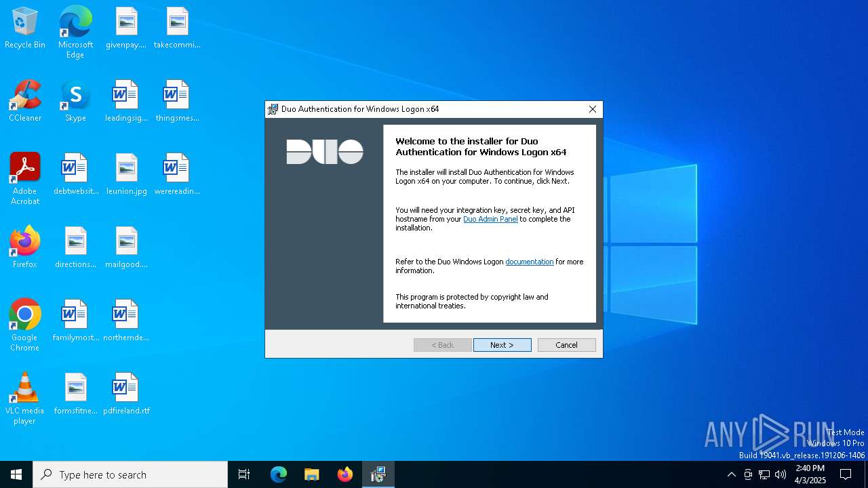Image resolution: width=868 pixels, height=488 pixels.
Task: Open the clock and date flyout
Action: (x=810, y=474)
